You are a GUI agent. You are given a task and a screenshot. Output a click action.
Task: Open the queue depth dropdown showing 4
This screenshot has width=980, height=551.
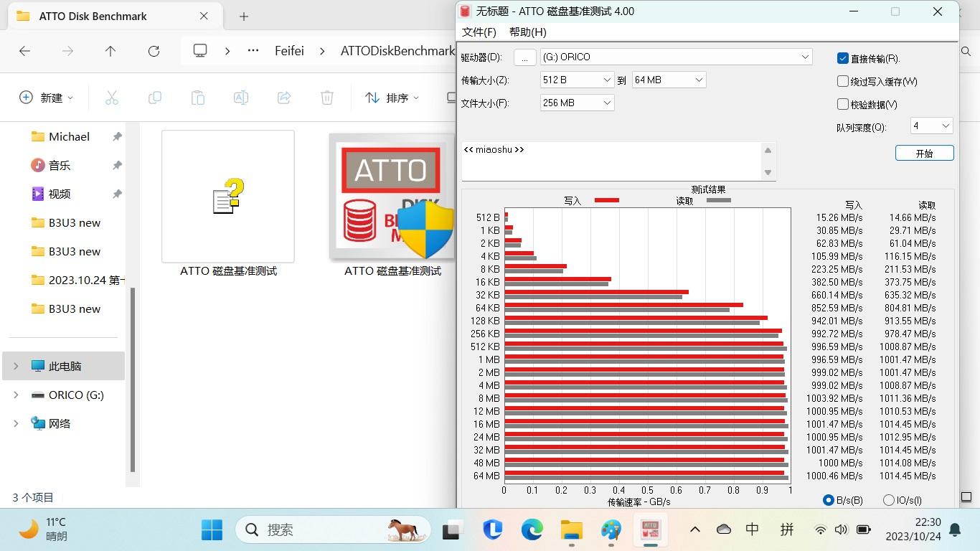931,126
